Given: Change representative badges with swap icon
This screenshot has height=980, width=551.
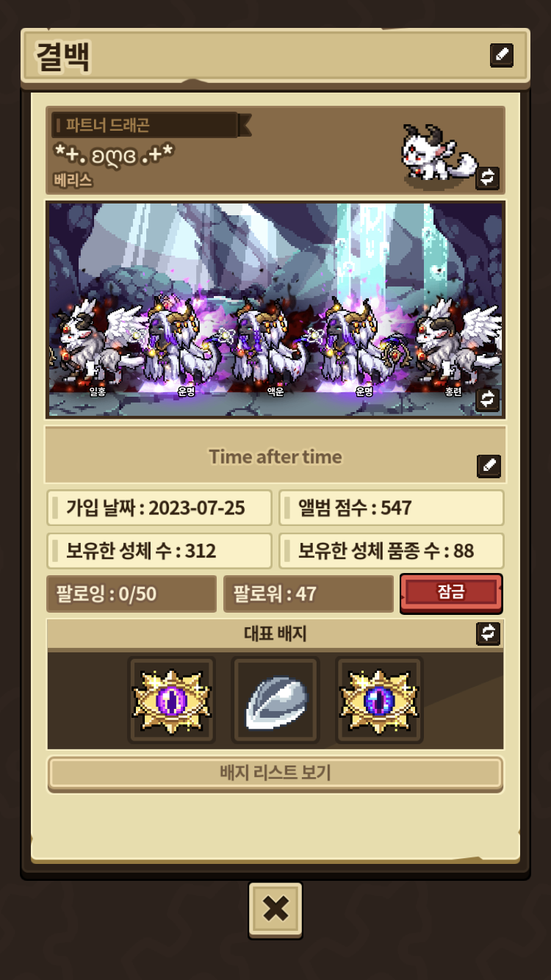Looking at the screenshot, I should click(488, 633).
